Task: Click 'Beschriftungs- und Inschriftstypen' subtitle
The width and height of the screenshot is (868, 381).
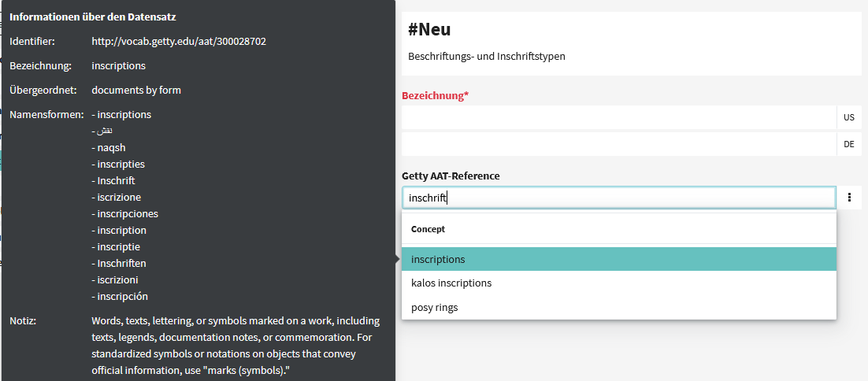Action: click(x=487, y=57)
